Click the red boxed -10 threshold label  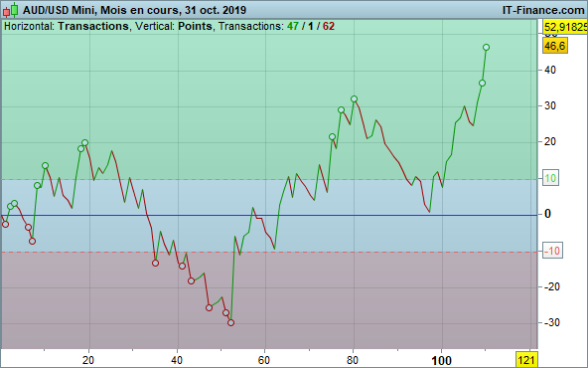click(552, 251)
